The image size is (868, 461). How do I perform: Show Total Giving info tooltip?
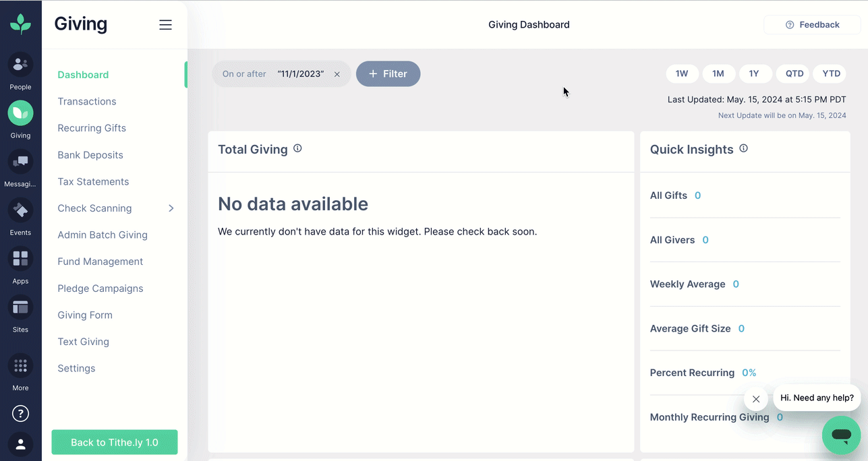(x=297, y=148)
